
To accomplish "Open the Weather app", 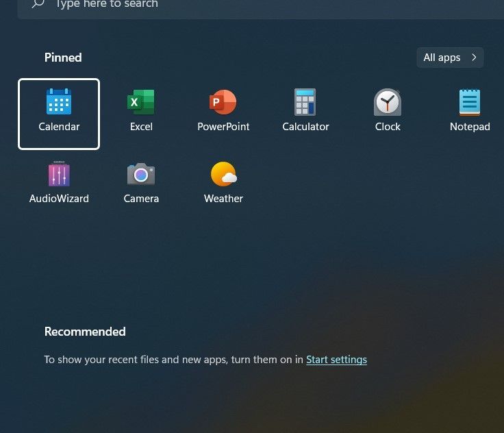I will [x=223, y=182].
